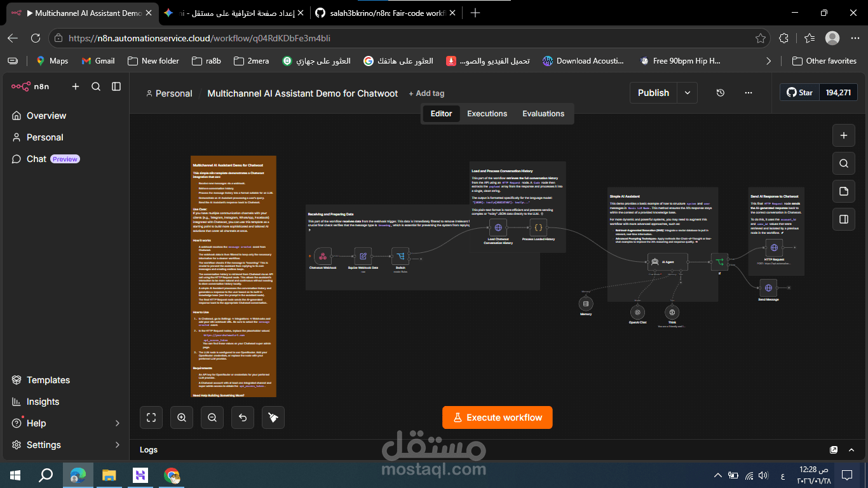Click the n8n logo
868x488 pixels.
point(31,86)
